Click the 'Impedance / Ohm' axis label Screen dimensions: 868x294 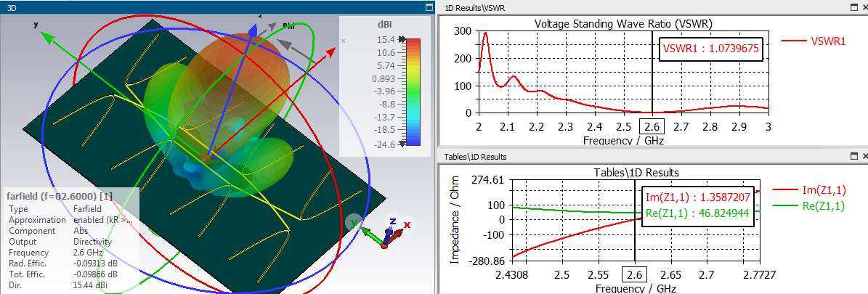coord(454,221)
